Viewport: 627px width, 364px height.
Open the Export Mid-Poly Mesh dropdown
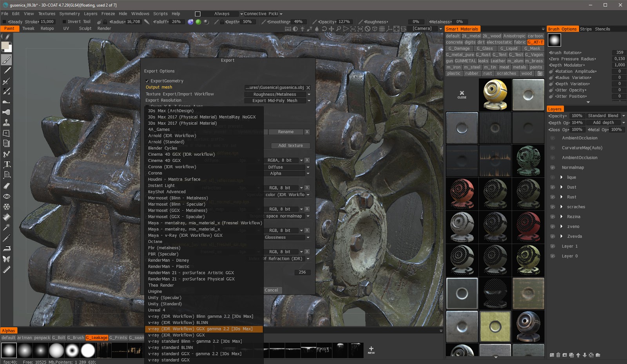click(x=277, y=101)
